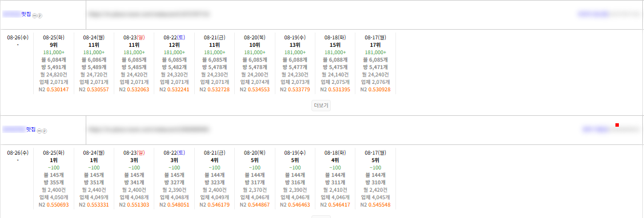Click the 08-23(일) header in first table
Viewport: 644px width, 218px height.
(x=134, y=37)
